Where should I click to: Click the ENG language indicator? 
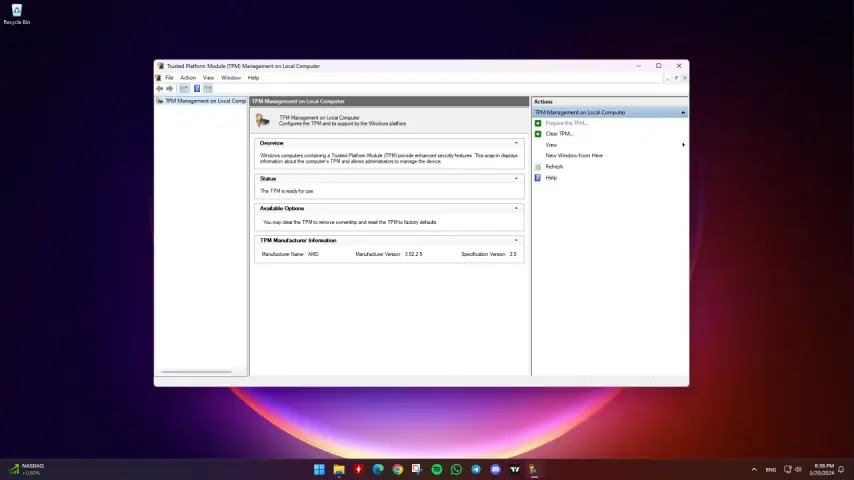(x=771, y=470)
